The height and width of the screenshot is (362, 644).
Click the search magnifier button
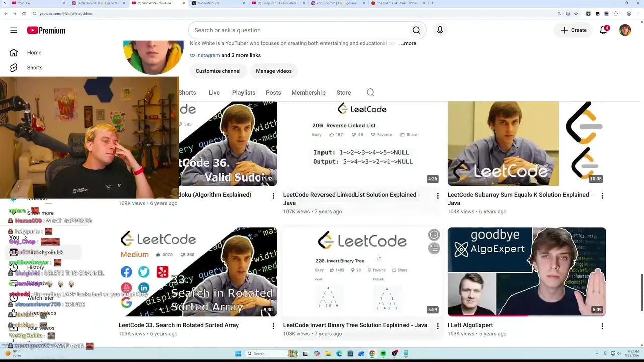pyautogui.click(x=416, y=30)
